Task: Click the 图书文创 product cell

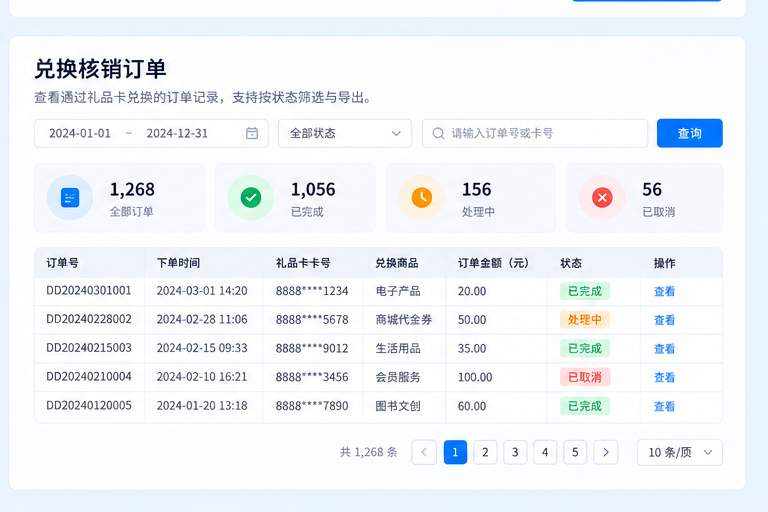Action: [x=398, y=406]
